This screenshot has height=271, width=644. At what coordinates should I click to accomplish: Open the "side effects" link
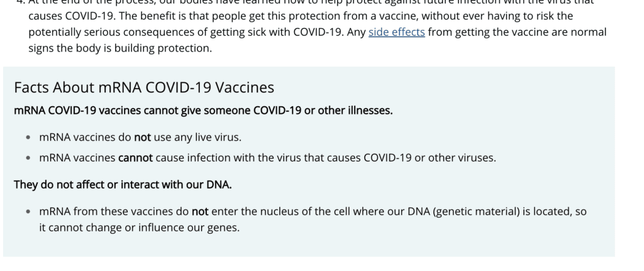pos(396,32)
